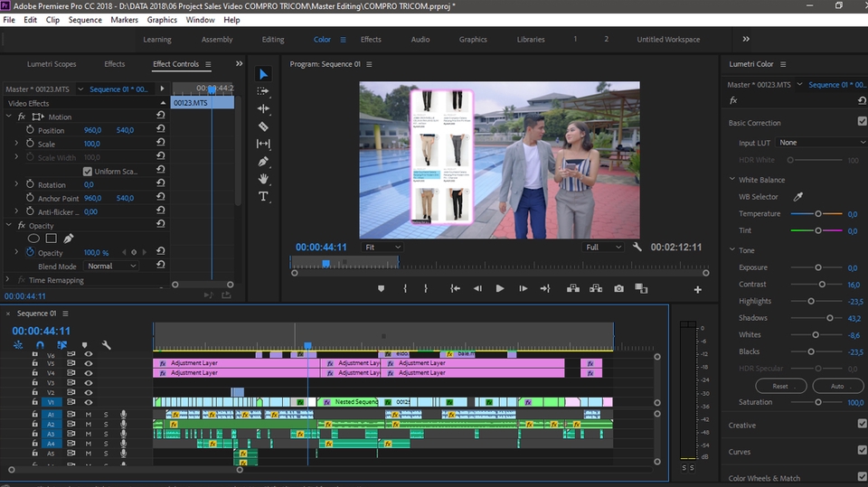Select the Type tool
Viewport: 868px width, 487px height.
[263, 196]
